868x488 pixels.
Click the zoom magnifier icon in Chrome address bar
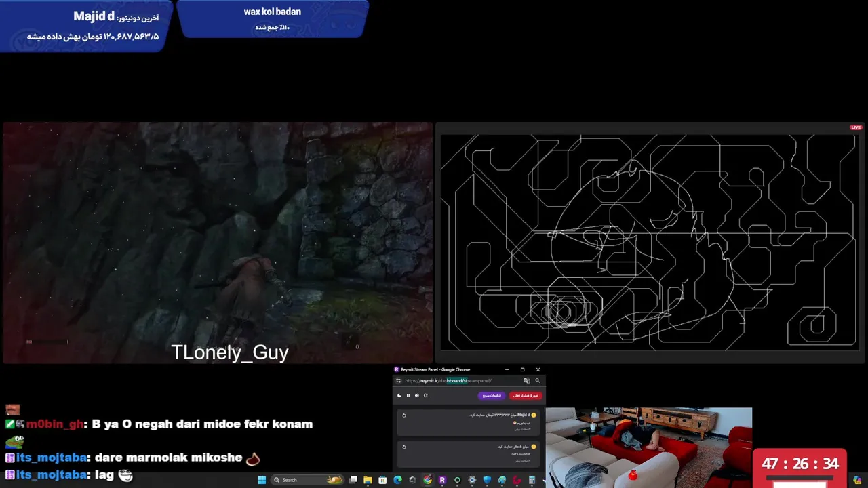[x=538, y=380]
